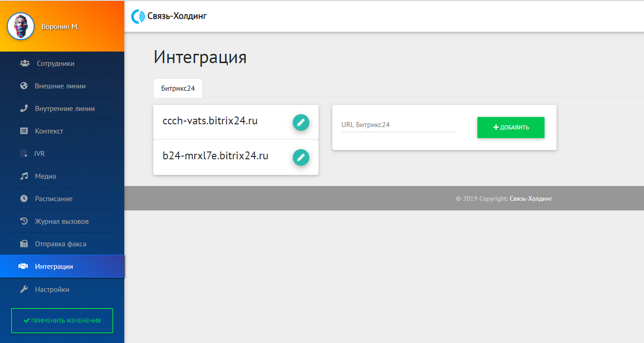Click b24-mrxl7e.bitrix24.ru domain text

(215, 156)
